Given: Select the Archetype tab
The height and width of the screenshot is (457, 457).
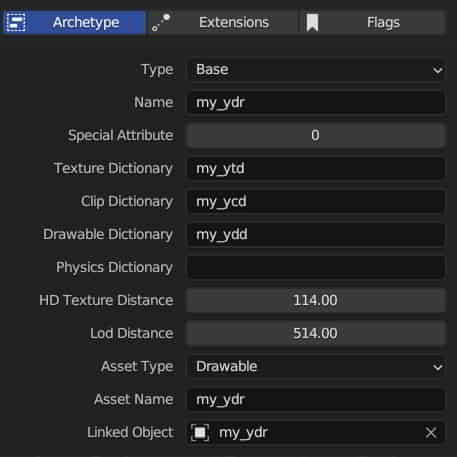Looking at the screenshot, I should [x=73, y=23].
